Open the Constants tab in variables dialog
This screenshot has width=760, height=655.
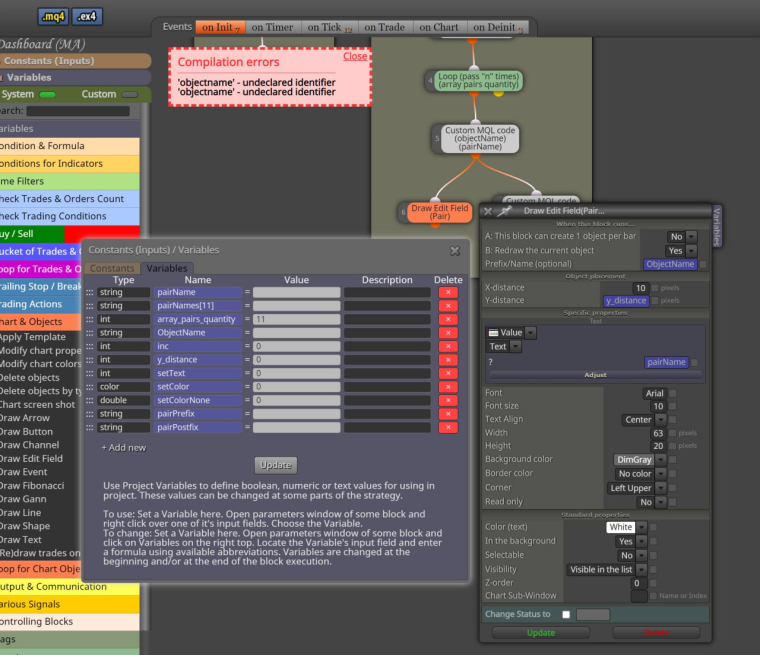tap(112, 269)
